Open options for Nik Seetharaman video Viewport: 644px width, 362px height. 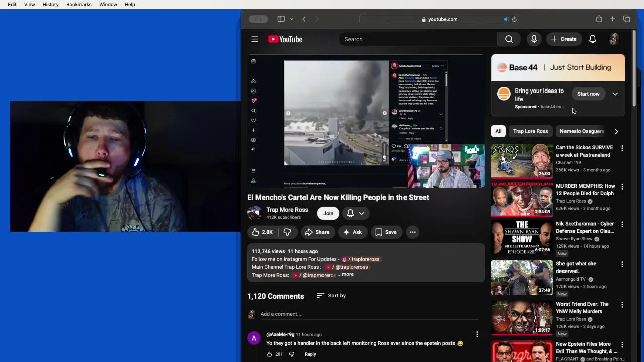click(x=622, y=224)
